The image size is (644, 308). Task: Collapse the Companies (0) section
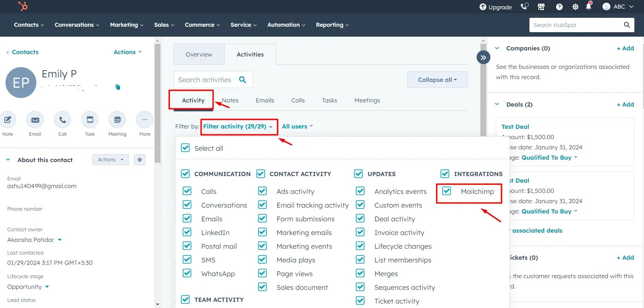497,48
